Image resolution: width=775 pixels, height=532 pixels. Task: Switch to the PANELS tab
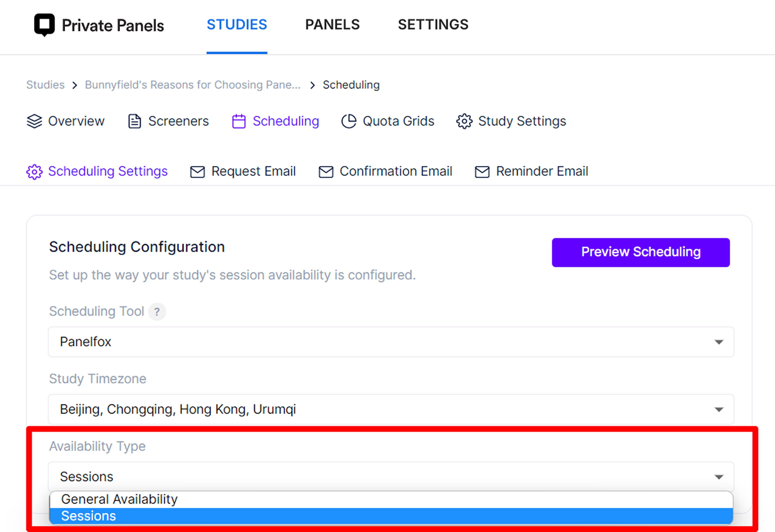tap(333, 25)
